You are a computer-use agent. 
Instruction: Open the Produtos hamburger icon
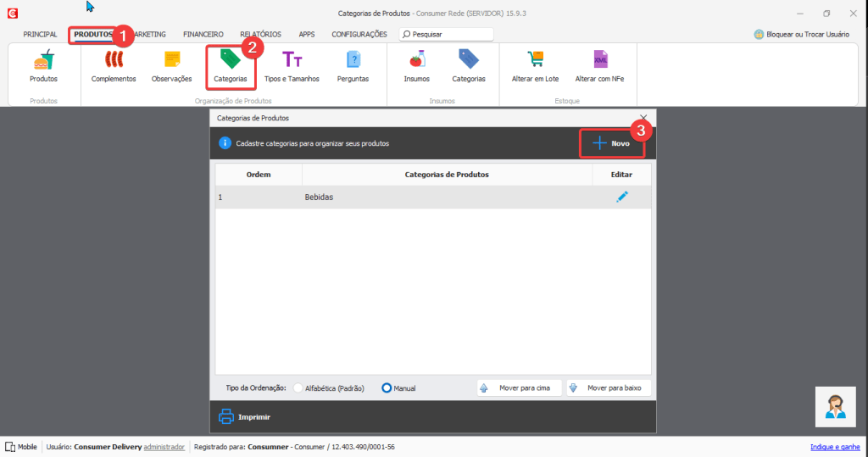tap(43, 61)
